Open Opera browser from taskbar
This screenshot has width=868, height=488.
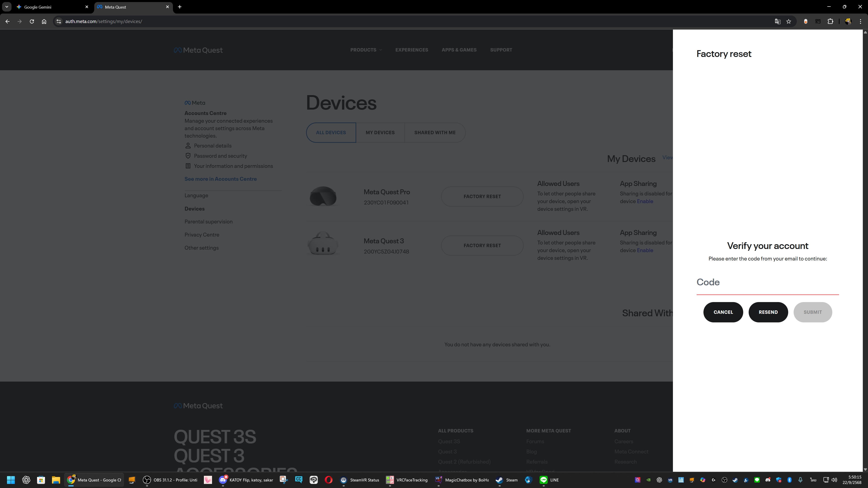328,480
